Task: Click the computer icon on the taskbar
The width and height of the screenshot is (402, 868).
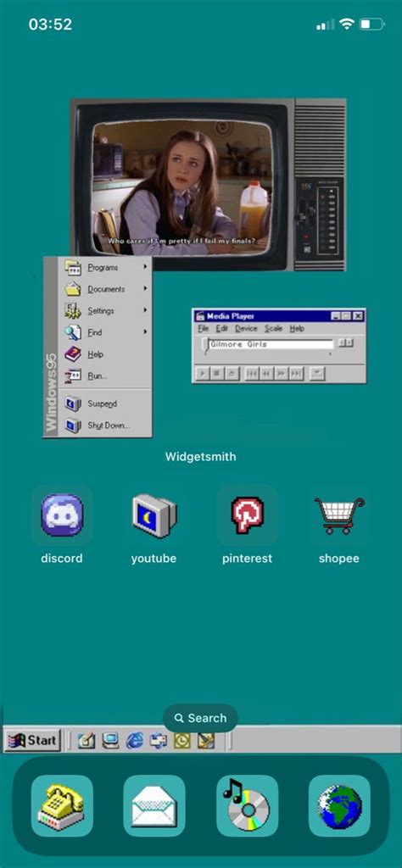Action: coord(110,740)
